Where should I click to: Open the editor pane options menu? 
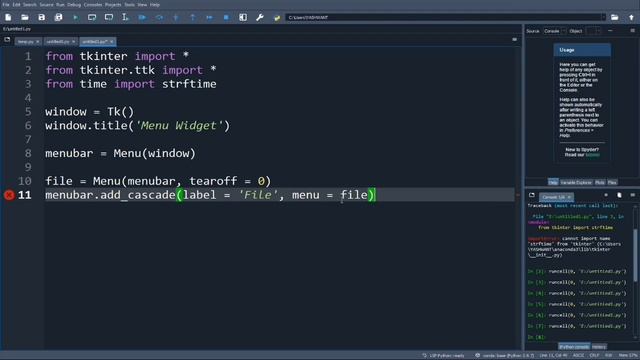[x=514, y=40]
